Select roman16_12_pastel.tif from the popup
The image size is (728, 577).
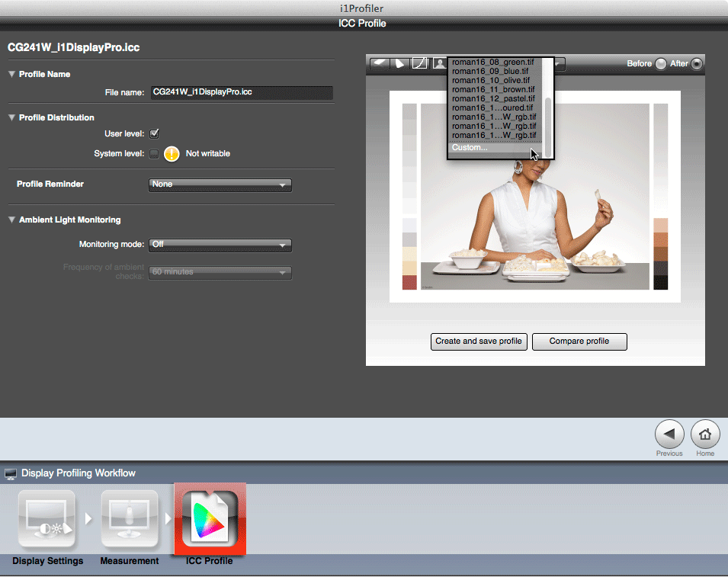[493, 99]
